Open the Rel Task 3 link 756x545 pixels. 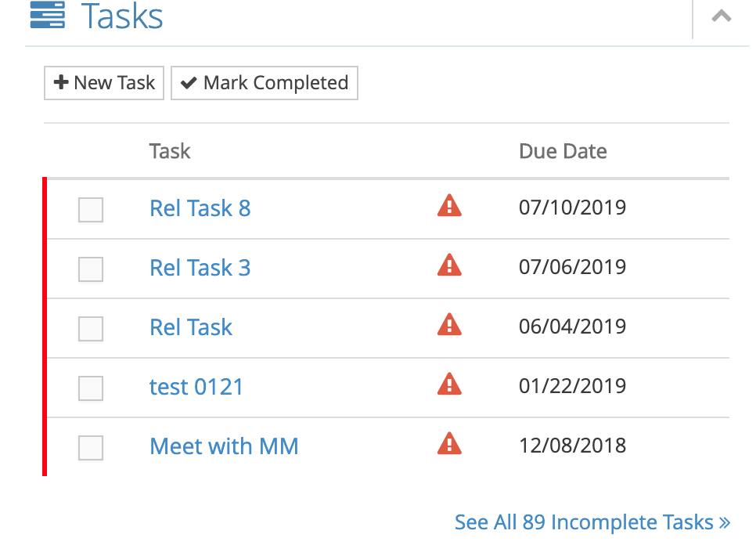click(x=200, y=268)
